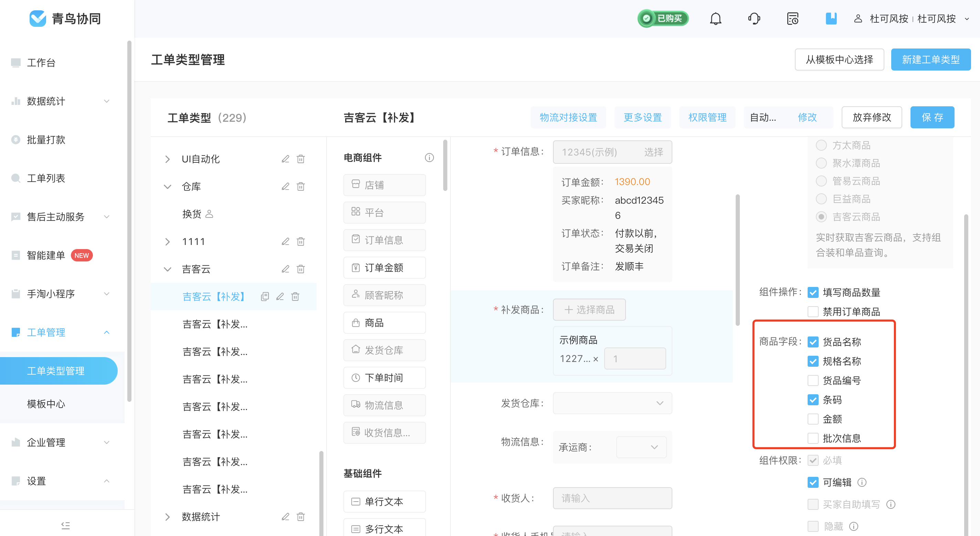Image resolution: width=980 pixels, height=536 pixels.
Task: Open 智能建单 in sidebar
Action: (46, 255)
